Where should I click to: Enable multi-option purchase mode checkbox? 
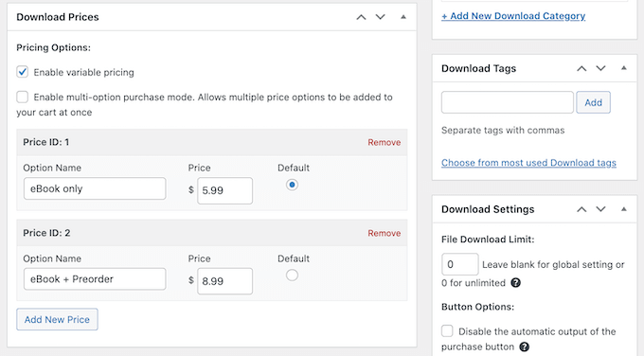22,97
